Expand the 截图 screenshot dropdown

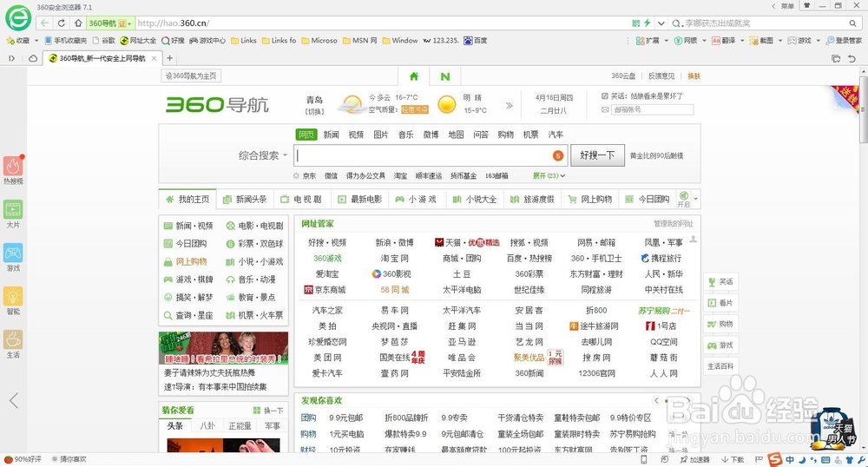779,41
